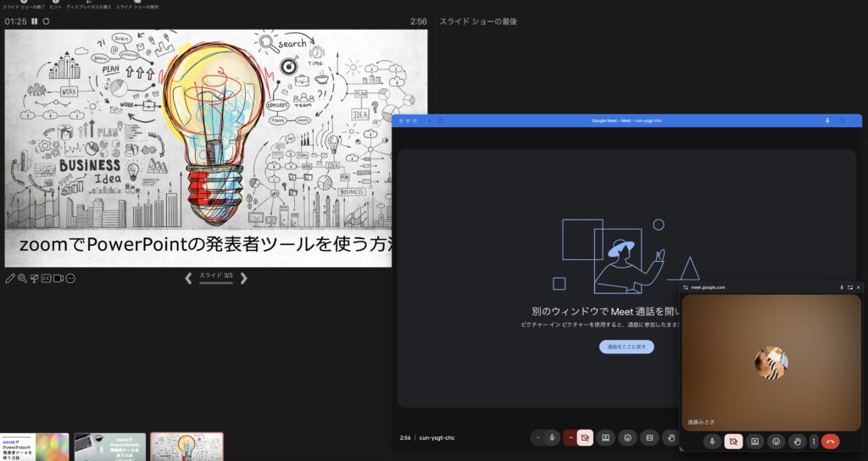Click ディスプレイの入れ替え to swap displays

pyautogui.click(x=90, y=5)
